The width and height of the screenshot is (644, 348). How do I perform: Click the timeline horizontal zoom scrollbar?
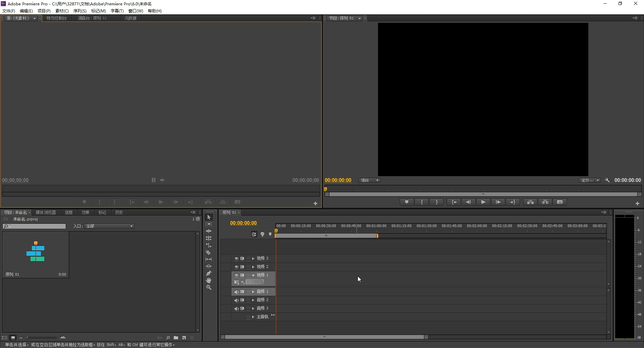click(x=324, y=337)
